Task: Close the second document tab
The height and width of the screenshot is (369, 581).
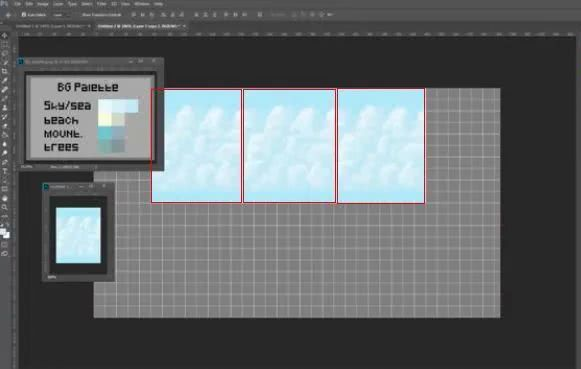Action: [184, 26]
